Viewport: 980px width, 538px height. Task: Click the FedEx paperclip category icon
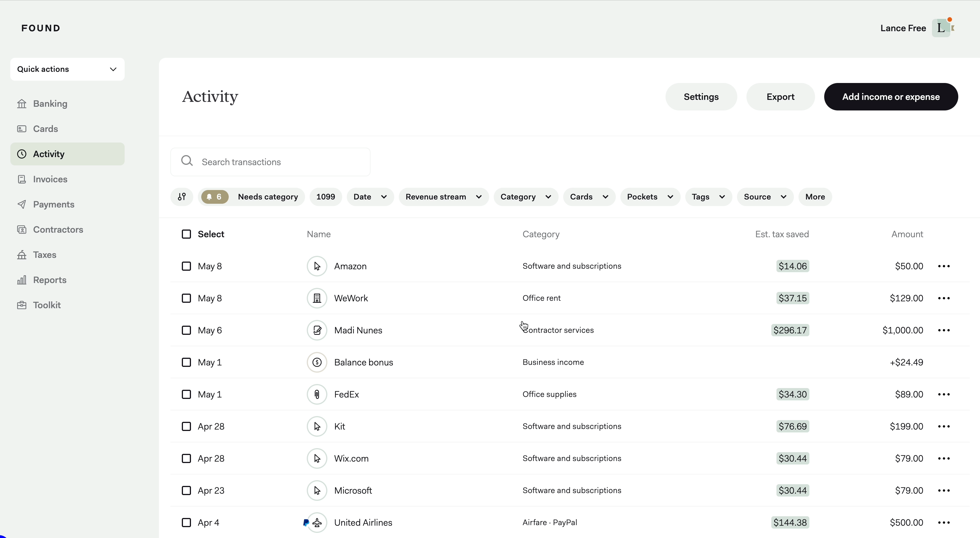[317, 394]
